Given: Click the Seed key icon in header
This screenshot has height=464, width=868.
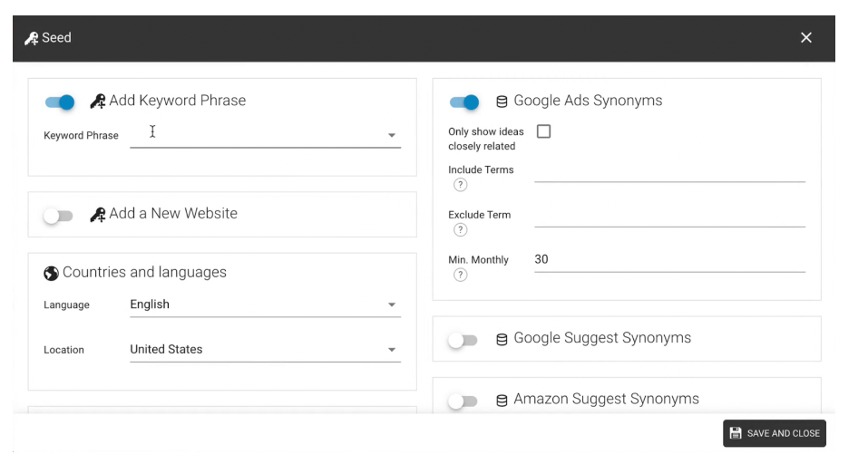Looking at the screenshot, I should pyautogui.click(x=31, y=38).
